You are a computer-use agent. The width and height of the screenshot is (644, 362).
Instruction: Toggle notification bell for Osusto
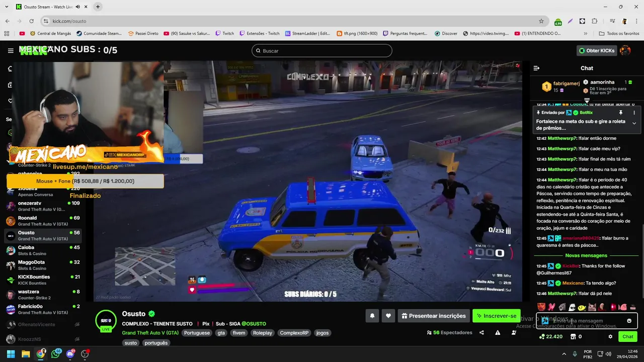(372, 316)
